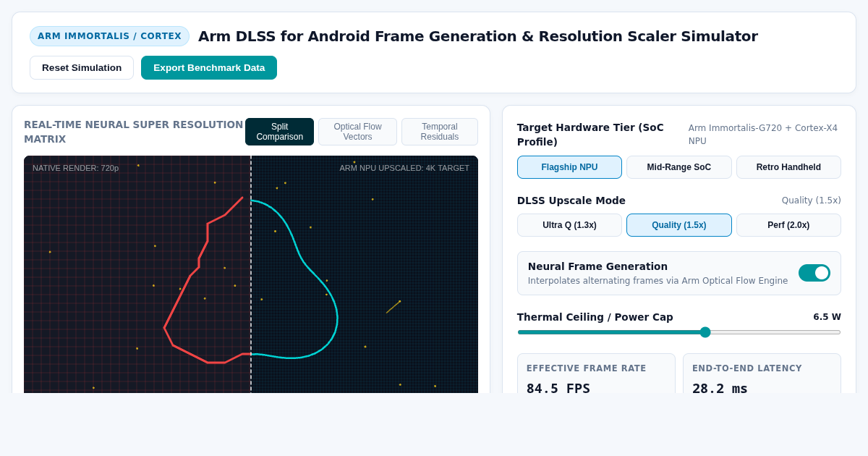Click the NATIVE RENDER: 720p label

(x=75, y=168)
